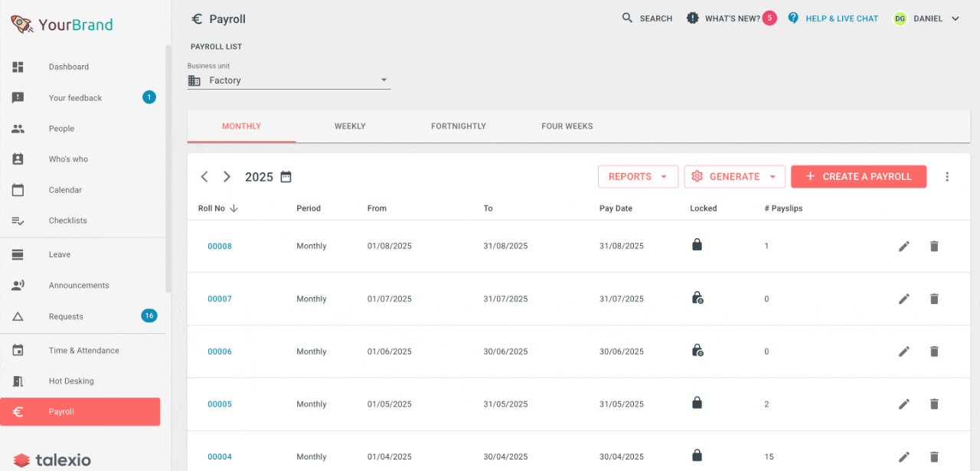Screen dimensions: 980x471
Task: Edit payroll 00008 with pencil icon
Action: (x=904, y=247)
